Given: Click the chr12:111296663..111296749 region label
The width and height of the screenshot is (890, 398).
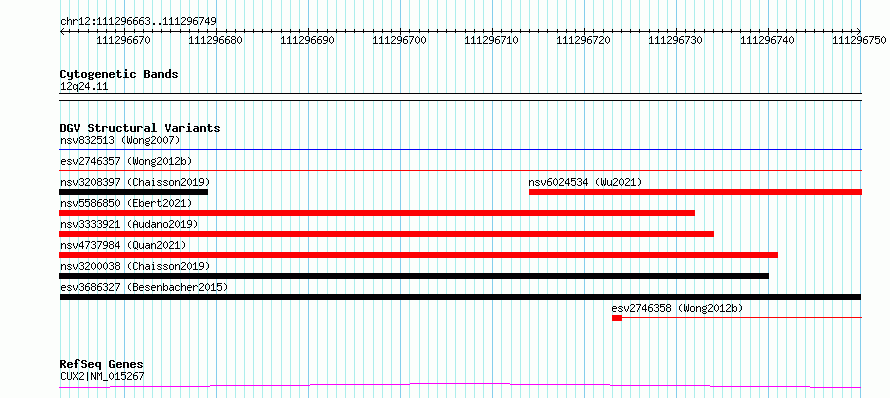Looking at the screenshot, I should coord(138,22).
